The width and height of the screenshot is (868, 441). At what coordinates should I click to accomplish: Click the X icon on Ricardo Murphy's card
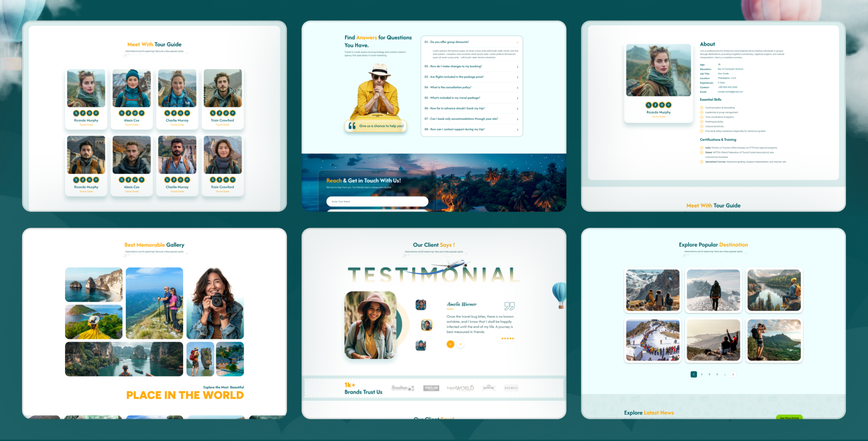click(76, 113)
